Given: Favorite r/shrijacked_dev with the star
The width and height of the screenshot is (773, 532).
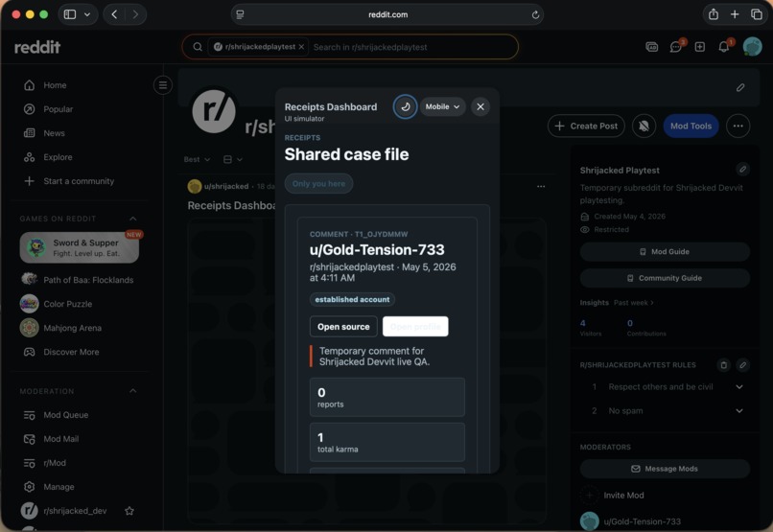Looking at the screenshot, I should (x=129, y=511).
